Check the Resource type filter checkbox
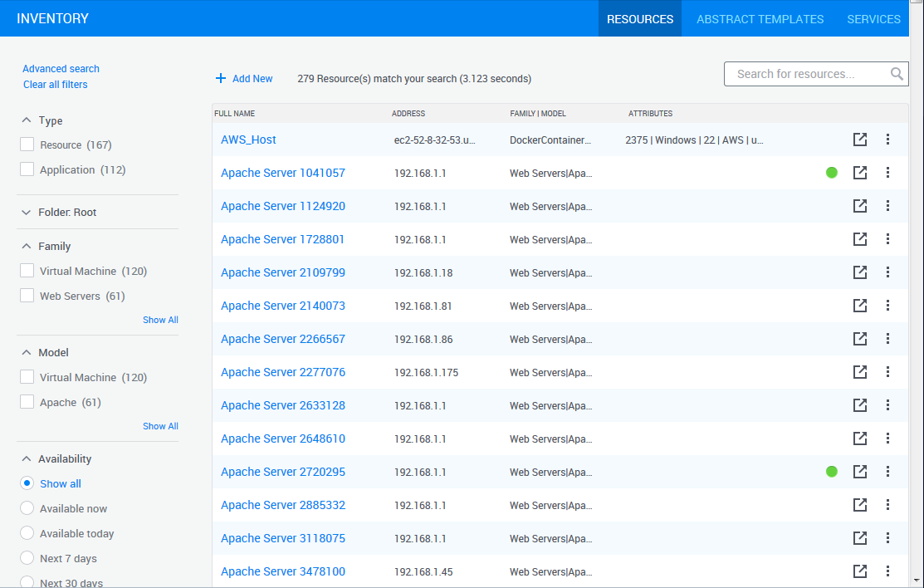The width and height of the screenshot is (924, 588). coord(27,145)
